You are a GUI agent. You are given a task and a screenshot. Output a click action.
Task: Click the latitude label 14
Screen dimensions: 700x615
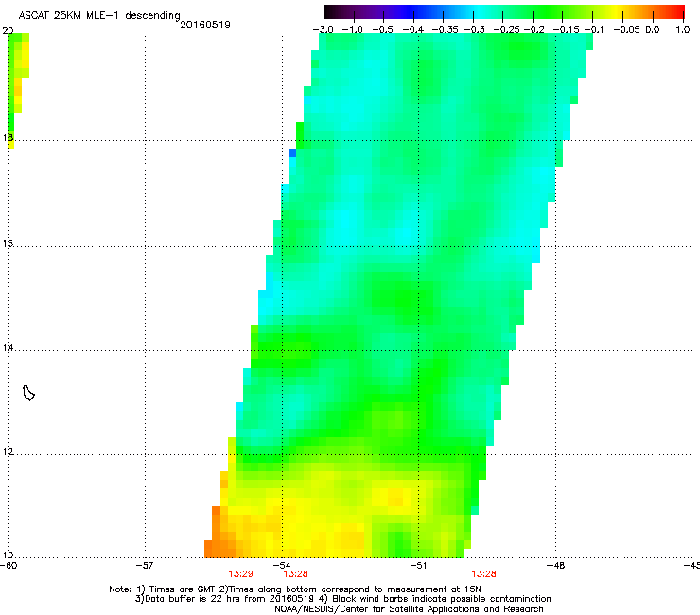(x=8, y=348)
